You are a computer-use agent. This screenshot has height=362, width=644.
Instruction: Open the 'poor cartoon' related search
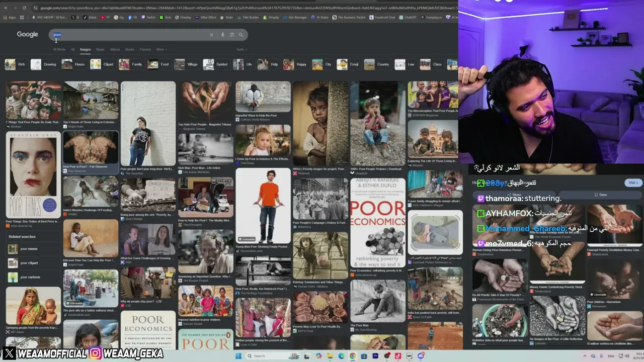33,277
